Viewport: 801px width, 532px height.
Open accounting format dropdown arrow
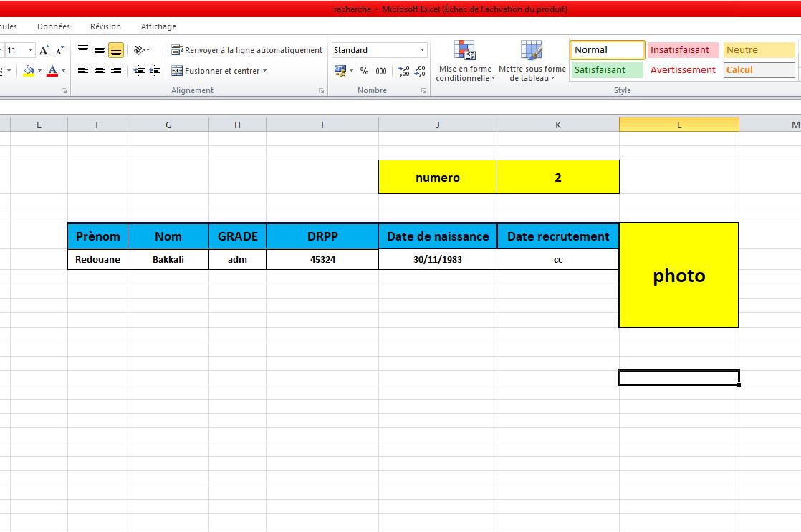[352, 70]
